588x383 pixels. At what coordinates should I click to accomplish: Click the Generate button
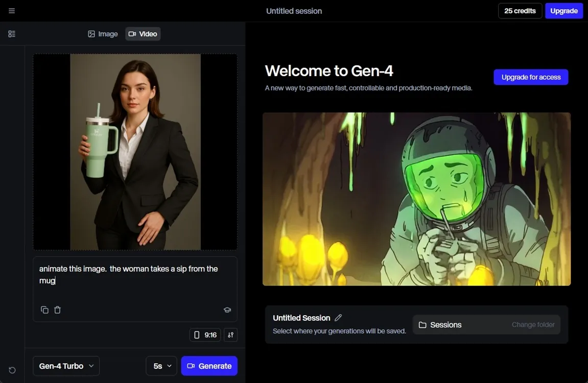(x=209, y=366)
